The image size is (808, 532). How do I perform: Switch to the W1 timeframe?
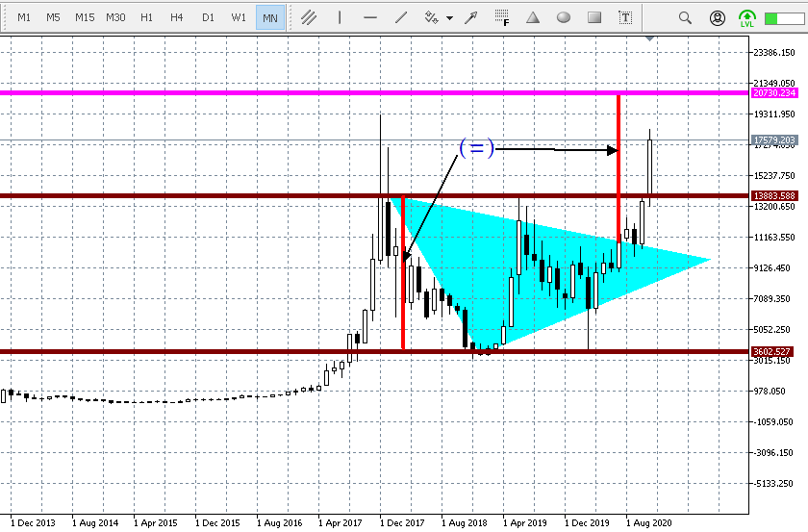239,17
